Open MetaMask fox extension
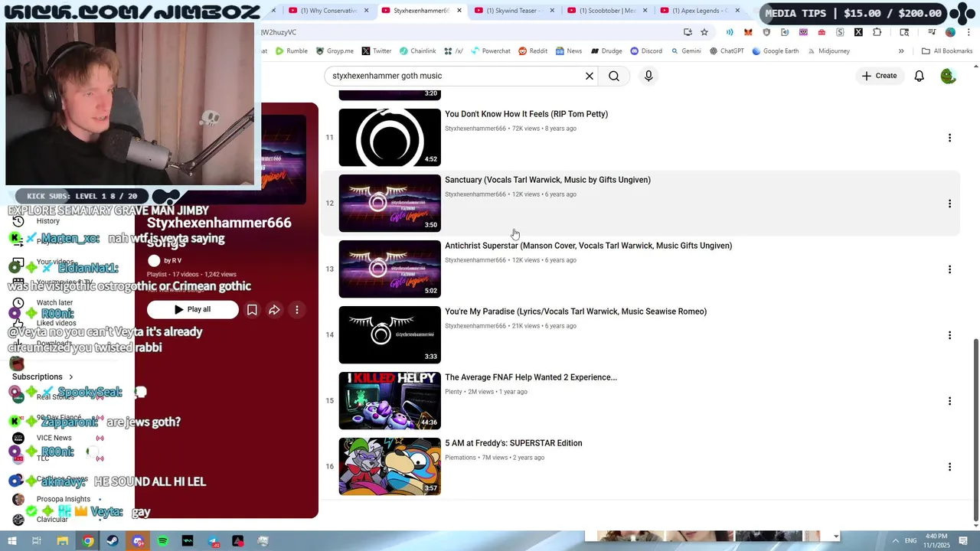 pyautogui.click(x=748, y=32)
